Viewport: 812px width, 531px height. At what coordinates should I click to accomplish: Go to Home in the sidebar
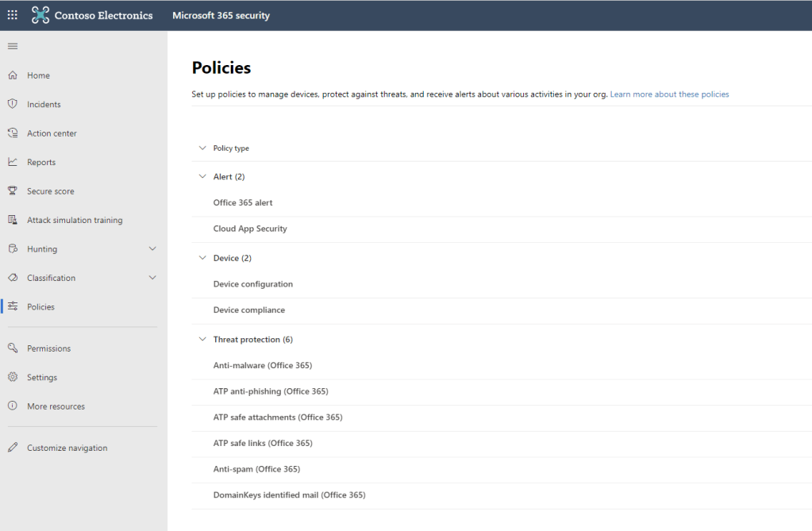coord(38,75)
